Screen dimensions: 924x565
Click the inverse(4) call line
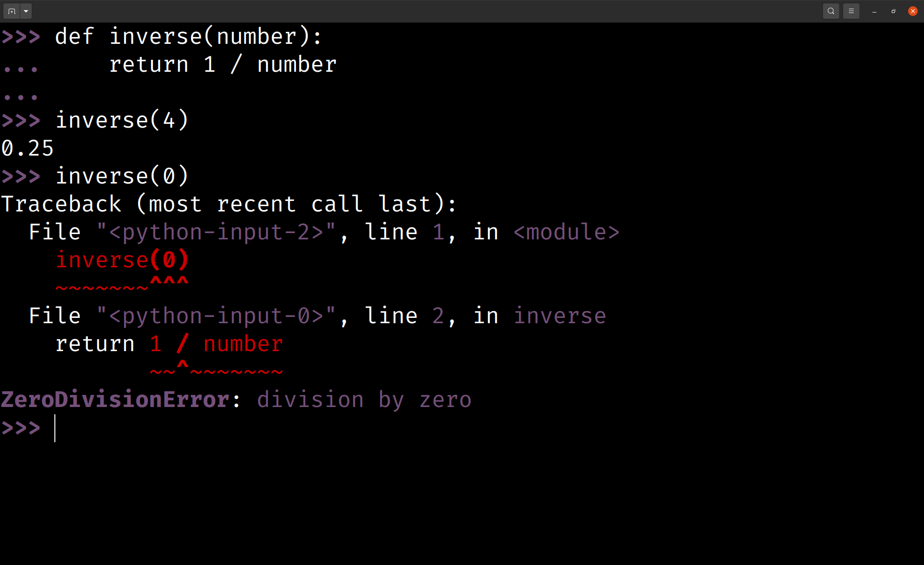[x=122, y=120]
